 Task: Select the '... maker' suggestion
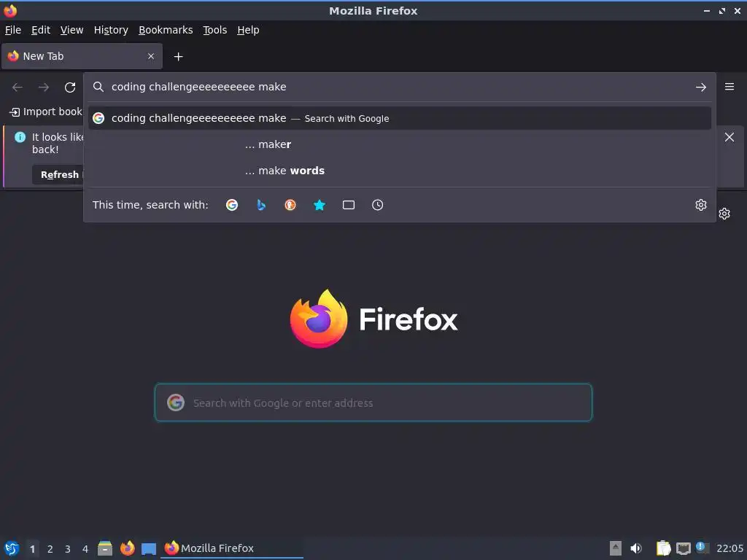(399, 144)
